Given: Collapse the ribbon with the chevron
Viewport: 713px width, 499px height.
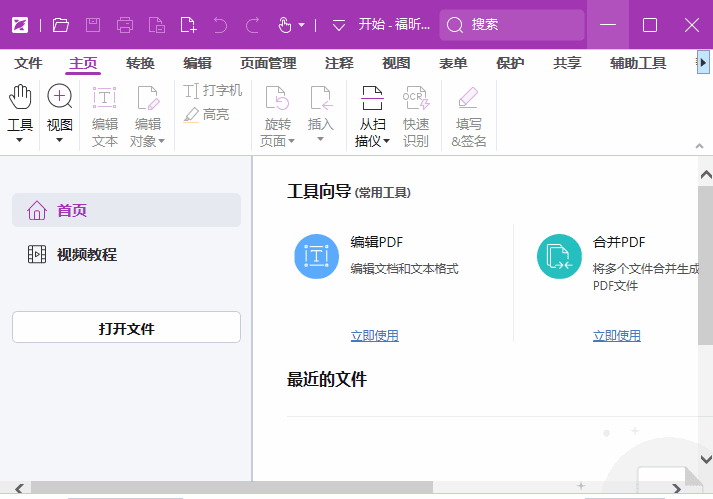Looking at the screenshot, I should (700, 146).
